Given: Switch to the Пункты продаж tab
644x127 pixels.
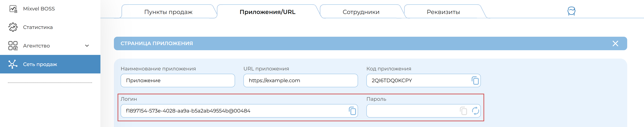Looking at the screenshot, I should tap(168, 12).
